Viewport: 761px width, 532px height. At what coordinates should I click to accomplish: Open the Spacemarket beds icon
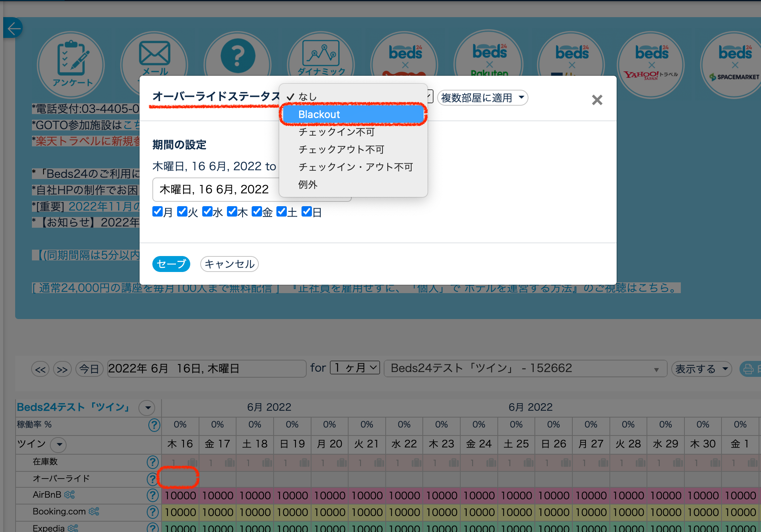click(735, 65)
